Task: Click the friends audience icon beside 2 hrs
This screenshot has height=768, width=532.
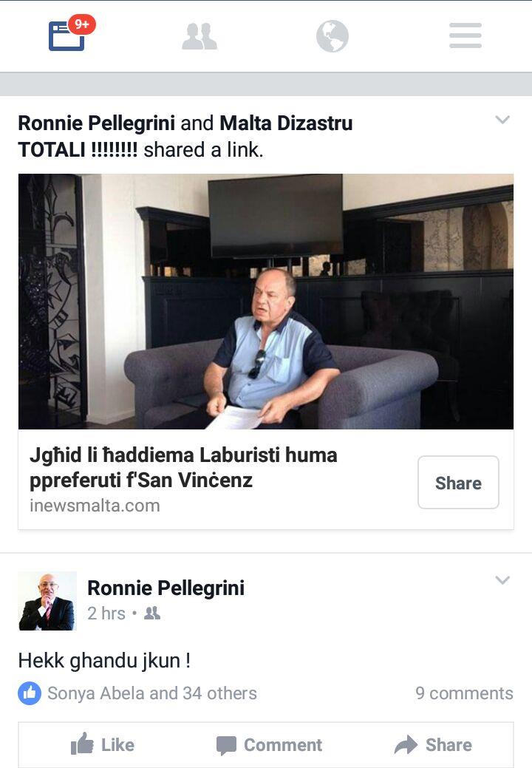Action: (152, 614)
